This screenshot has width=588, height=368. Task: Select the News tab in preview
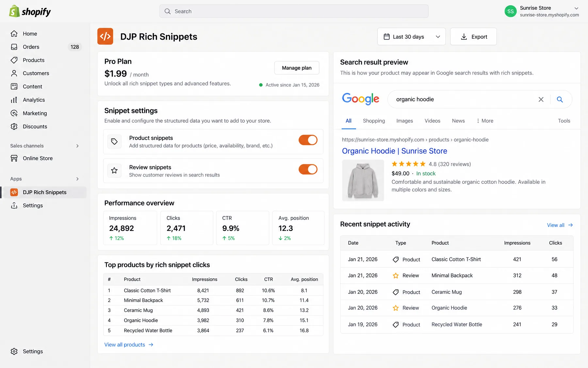(458, 121)
